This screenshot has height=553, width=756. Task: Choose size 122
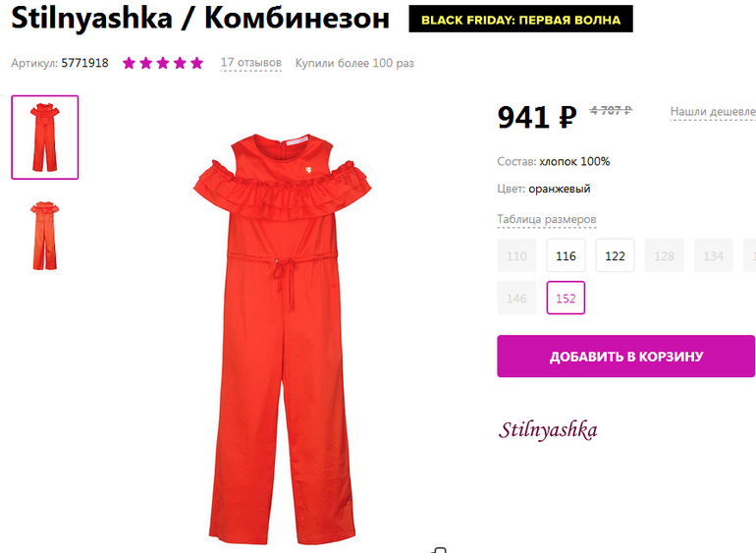click(615, 255)
